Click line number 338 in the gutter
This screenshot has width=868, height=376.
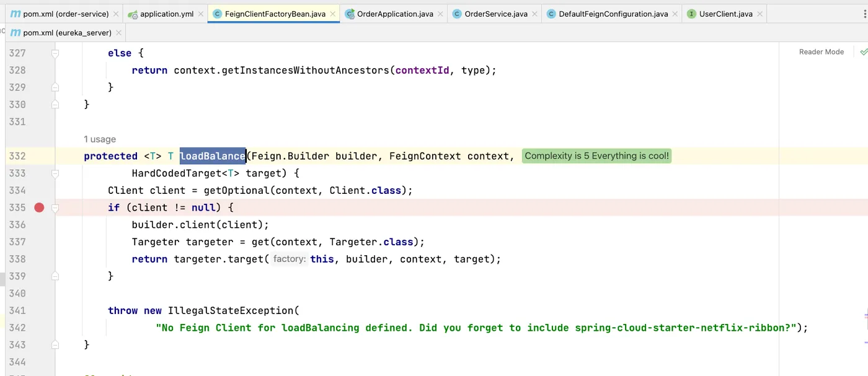pyautogui.click(x=17, y=259)
